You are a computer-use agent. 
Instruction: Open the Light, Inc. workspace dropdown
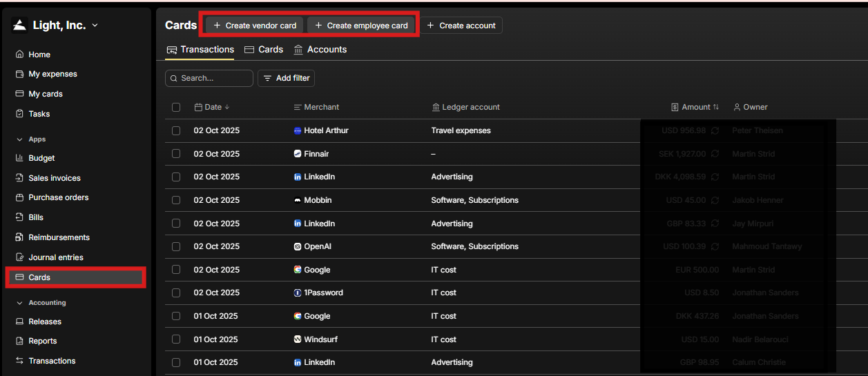tap(59, 26)
